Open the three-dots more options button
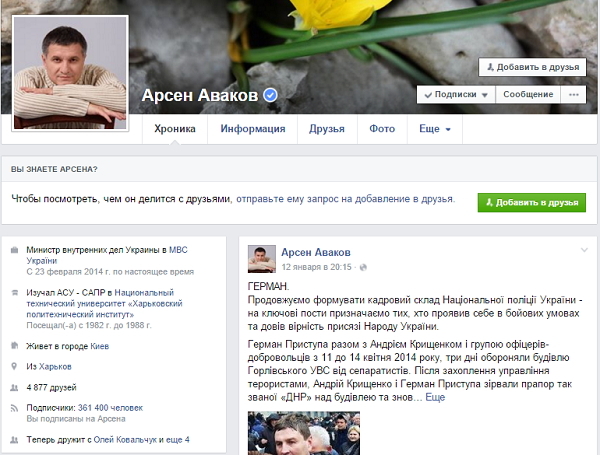 [x=573, y=95]
